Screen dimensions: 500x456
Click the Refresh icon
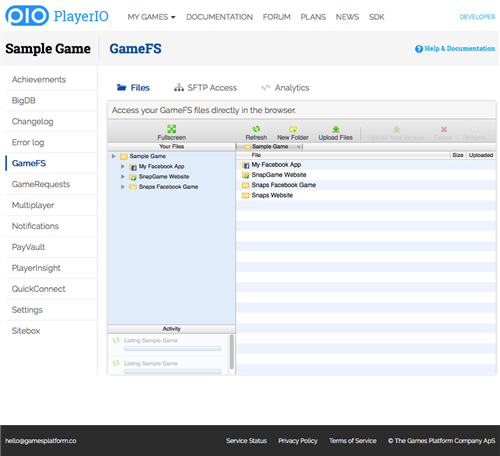[256, 129]
